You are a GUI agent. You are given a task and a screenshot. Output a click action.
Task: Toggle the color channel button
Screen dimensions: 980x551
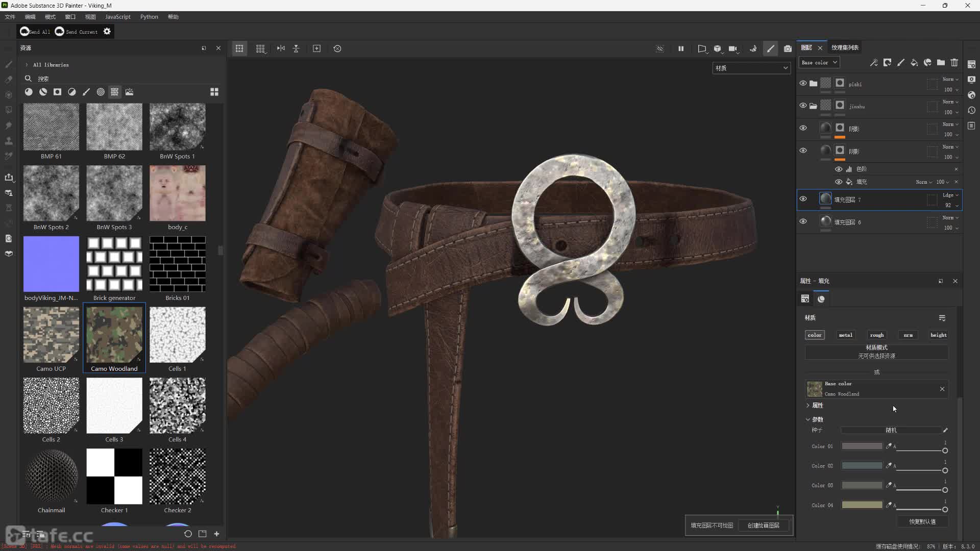pyautogui.click(x=815, y=335)
